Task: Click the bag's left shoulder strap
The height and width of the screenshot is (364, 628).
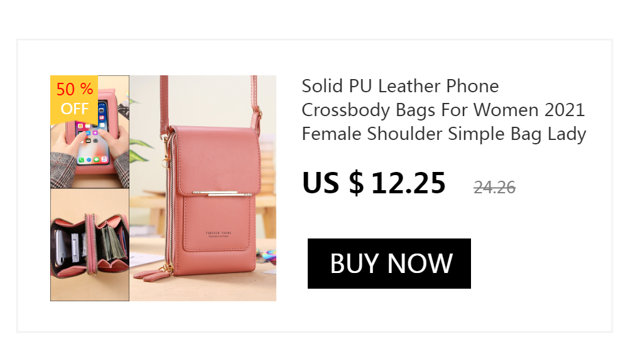Action: coord(164,106)
